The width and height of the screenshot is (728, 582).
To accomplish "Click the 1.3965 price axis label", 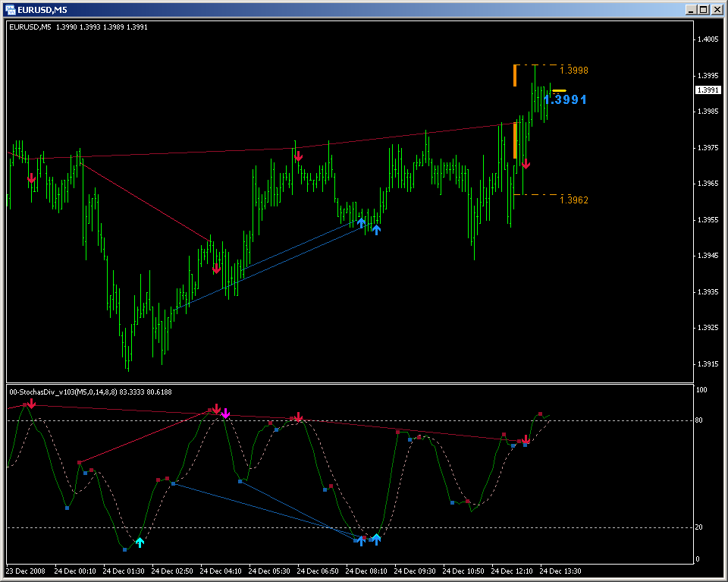I will coord(708,184).
